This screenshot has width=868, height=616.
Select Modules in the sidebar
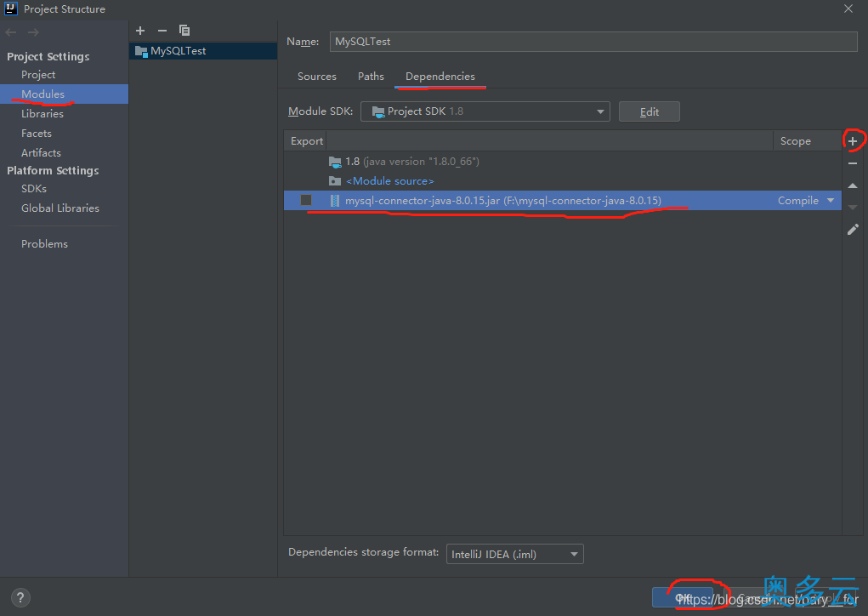(x=65, y=94)
